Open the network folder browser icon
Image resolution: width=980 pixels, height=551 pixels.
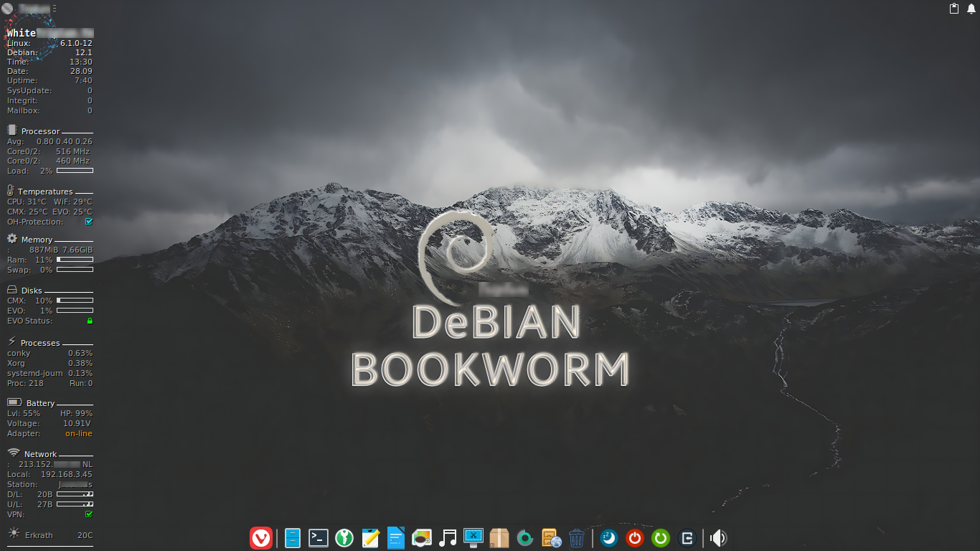click(551, 537)
